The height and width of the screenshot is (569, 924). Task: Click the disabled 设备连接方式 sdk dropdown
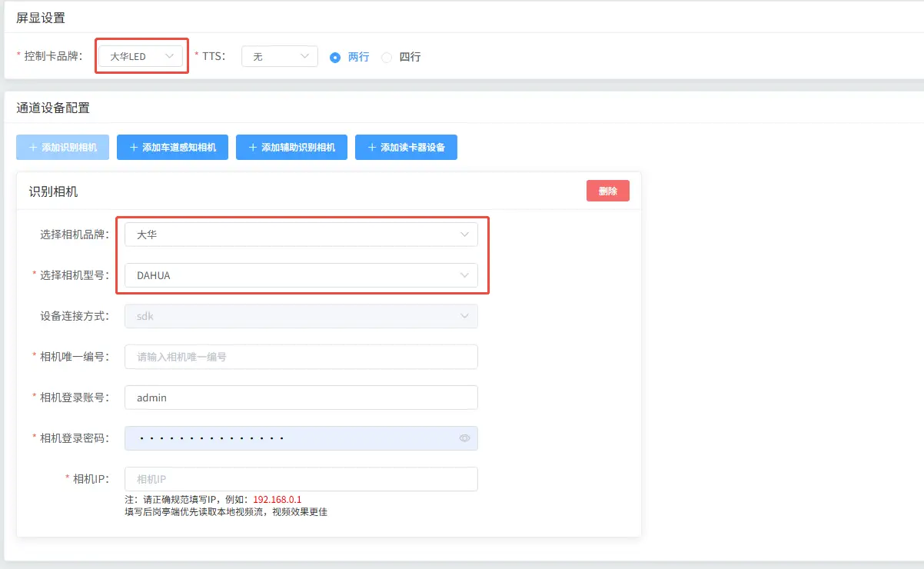click(301, 316)
